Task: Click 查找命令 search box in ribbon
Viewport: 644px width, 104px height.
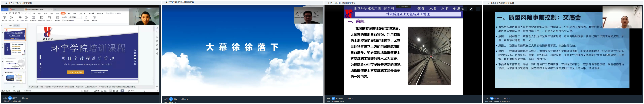Action: 114,13
